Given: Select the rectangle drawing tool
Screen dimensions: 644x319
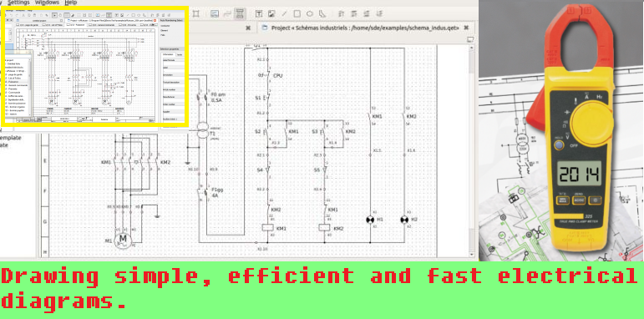Looking at the screenshot, I should [297, 13].
